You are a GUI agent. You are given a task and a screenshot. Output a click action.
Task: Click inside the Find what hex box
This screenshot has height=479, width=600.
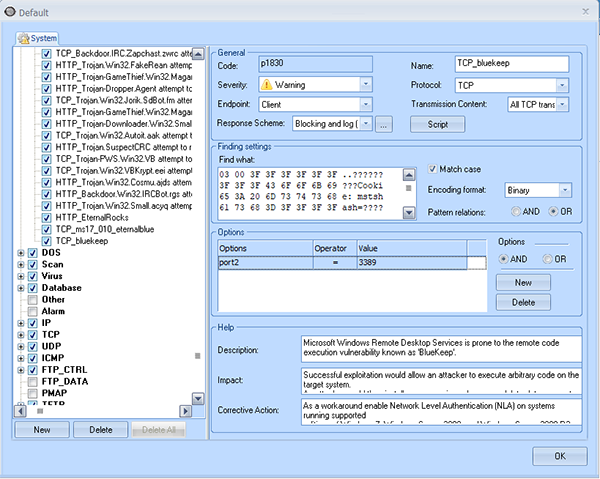[310, 193]
